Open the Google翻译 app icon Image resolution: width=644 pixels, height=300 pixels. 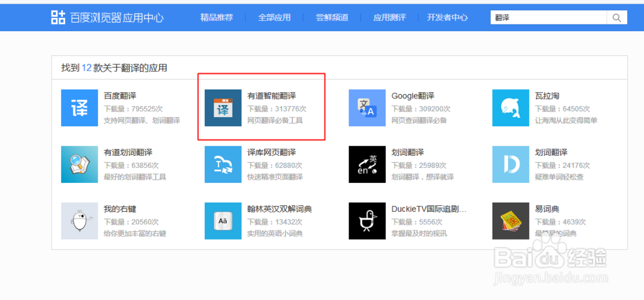tap(367, 108)
